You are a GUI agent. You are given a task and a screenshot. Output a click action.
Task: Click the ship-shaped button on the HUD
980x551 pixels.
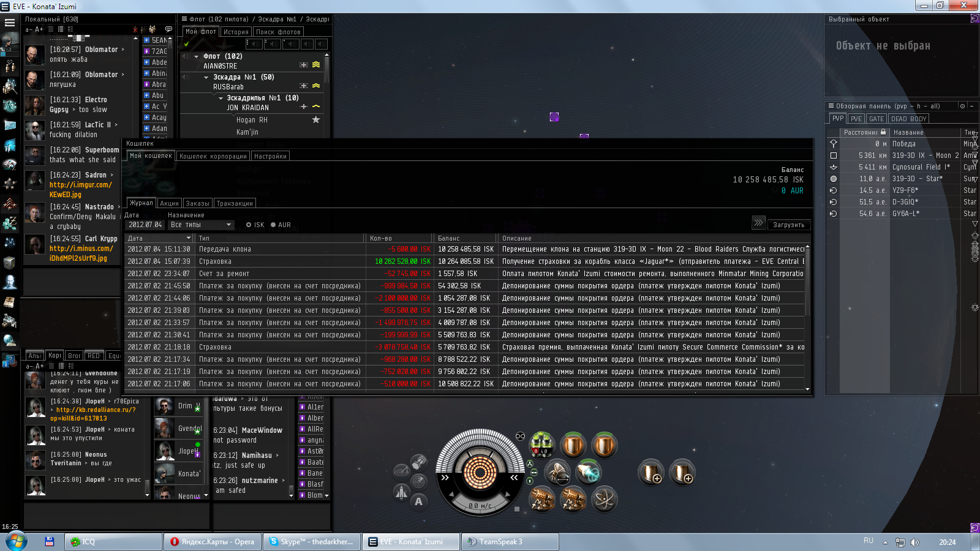[401, 492]
